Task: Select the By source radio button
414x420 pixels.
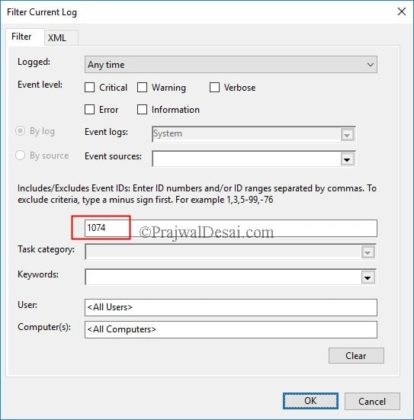Action: point(20,155)
